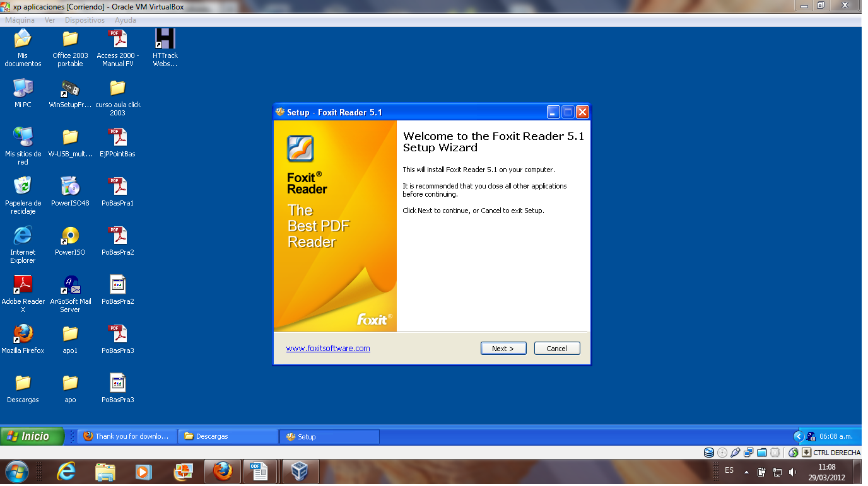Image resolution: width=868 pixels, height=486 pixels.
Task: Select the lower PoBasPra3 document icon
Action: (118, 388)
